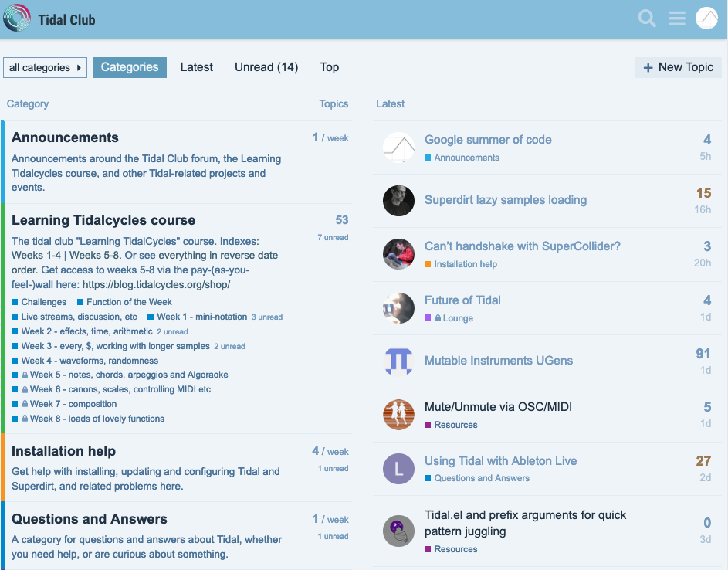Click the avatar beside Superdirt lazy samples loading

click(x=398, y=201)
